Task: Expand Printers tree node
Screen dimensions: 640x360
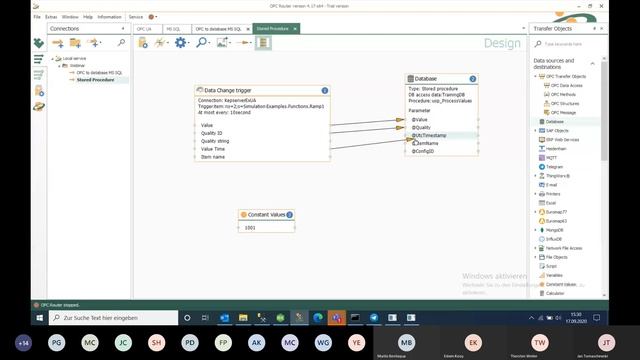Action: (536, 194)
